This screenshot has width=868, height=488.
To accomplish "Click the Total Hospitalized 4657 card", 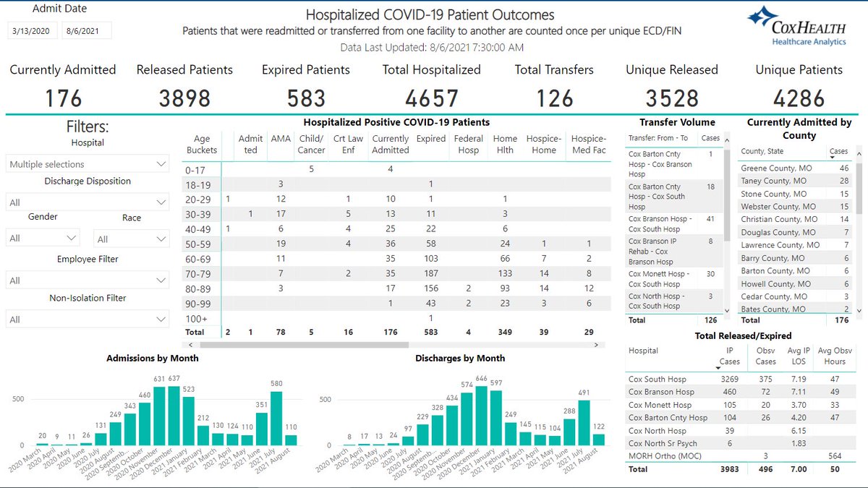I will 432,85.
